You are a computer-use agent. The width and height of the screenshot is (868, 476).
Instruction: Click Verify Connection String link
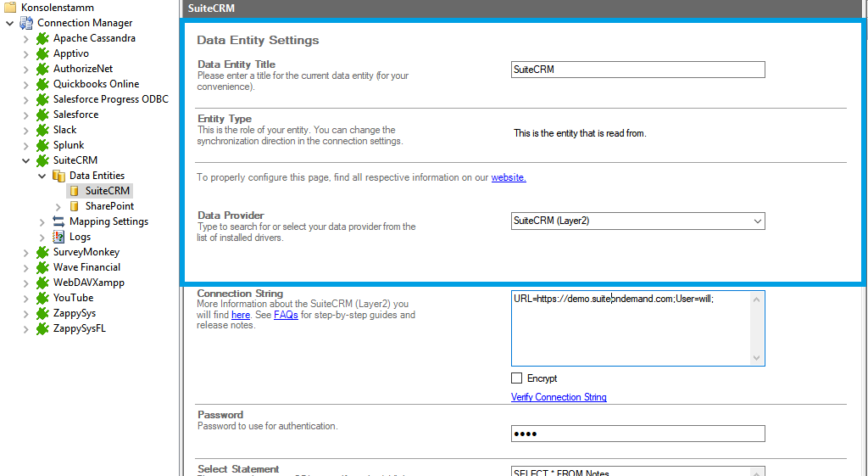point(559,397)
